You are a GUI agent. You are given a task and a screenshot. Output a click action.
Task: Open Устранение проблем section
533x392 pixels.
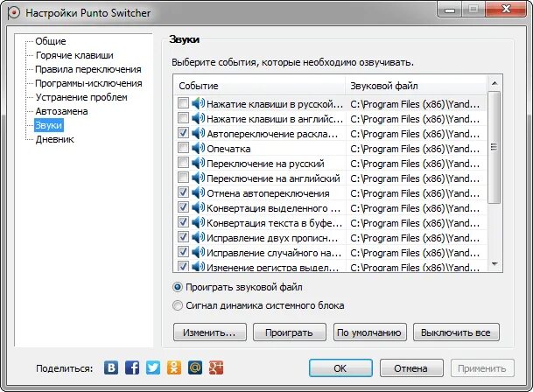coord(81,97)
